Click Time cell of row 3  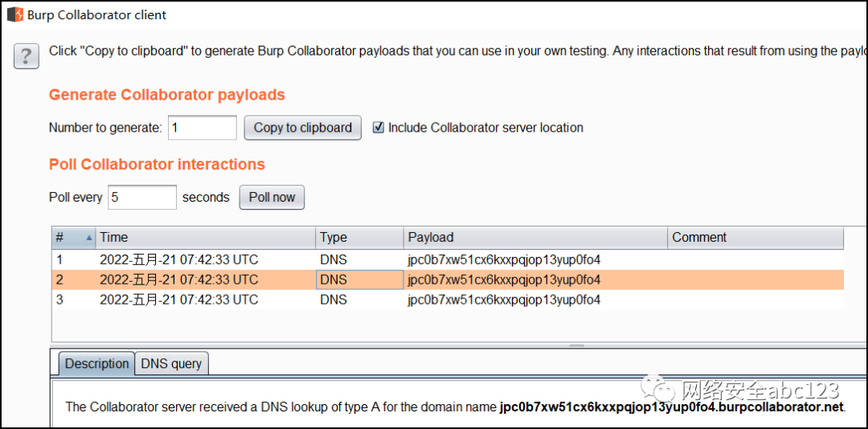(x=206, y=300)
